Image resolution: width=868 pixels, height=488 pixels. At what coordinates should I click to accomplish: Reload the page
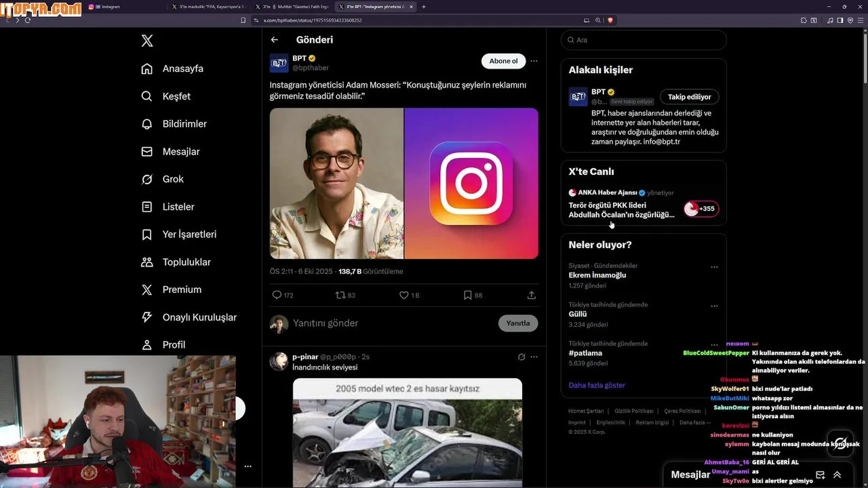(28, 20)
